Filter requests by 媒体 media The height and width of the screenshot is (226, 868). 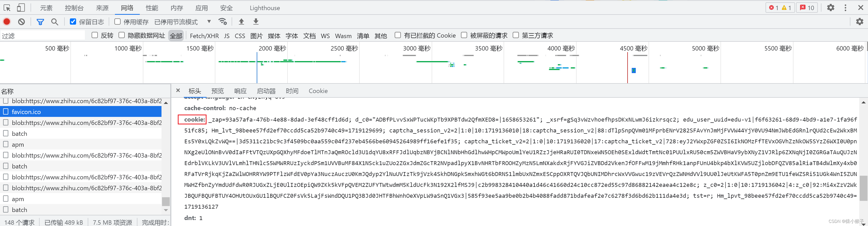click(x=274, y=36)
